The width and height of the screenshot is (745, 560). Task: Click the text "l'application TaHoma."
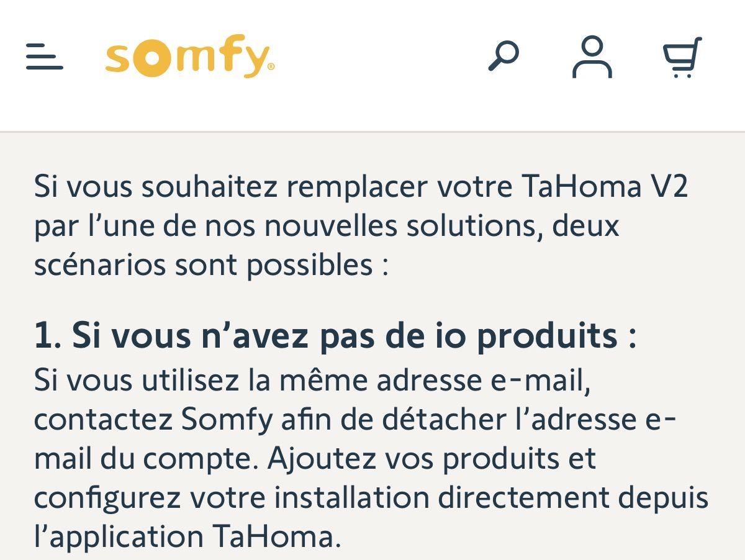(x=187, y=536)
